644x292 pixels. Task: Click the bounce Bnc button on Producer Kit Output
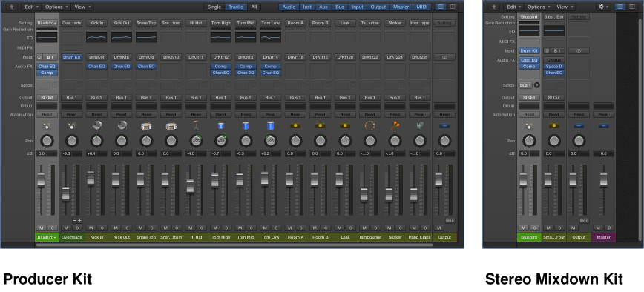coord(450,221)
